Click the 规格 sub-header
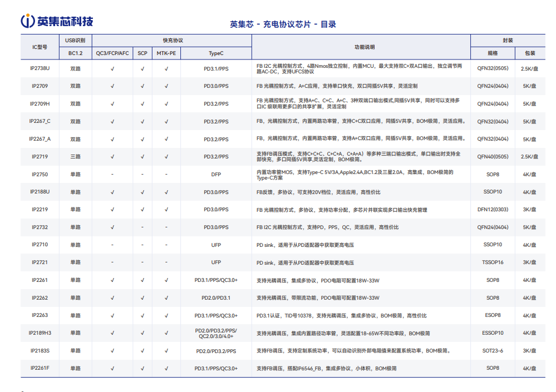Image resolution: width=556 pixels, height=392 pixels. pyautogui.click(x=493, y=53)
